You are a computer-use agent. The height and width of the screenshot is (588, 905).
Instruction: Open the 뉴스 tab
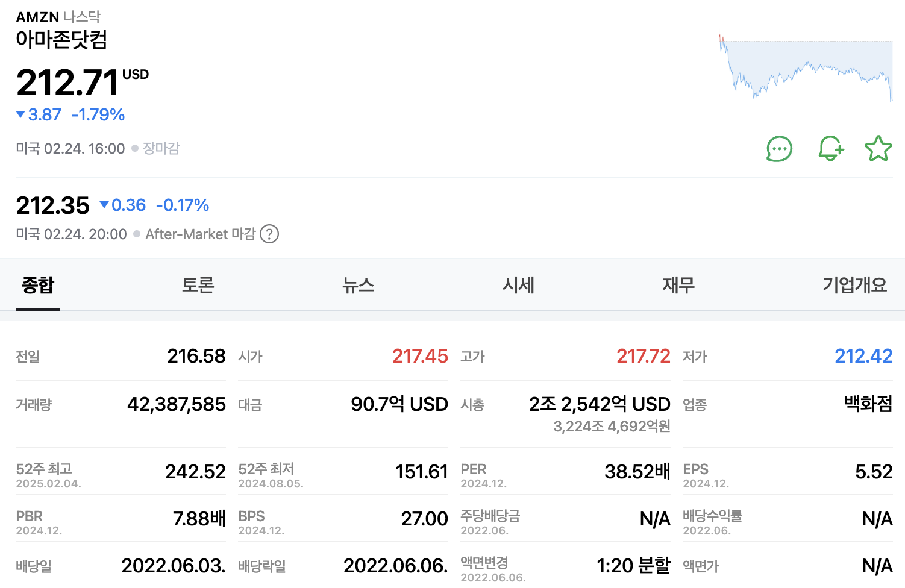click(359, 285)
